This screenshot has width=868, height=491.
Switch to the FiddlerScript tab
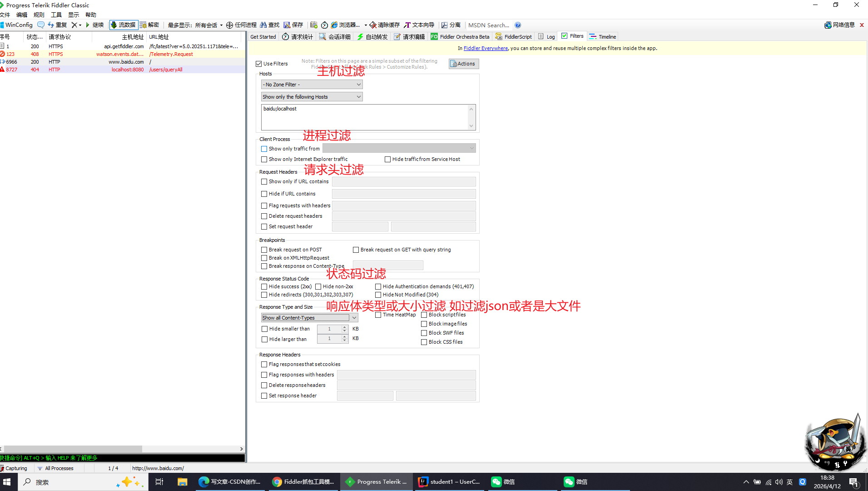point(513,37)
